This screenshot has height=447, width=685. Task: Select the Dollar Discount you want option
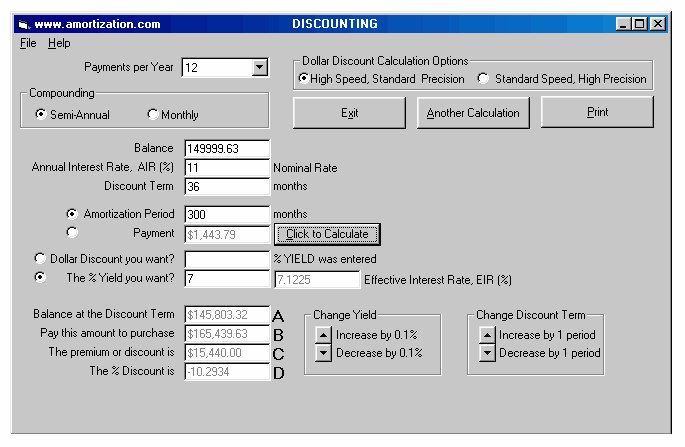click(40, 259)
